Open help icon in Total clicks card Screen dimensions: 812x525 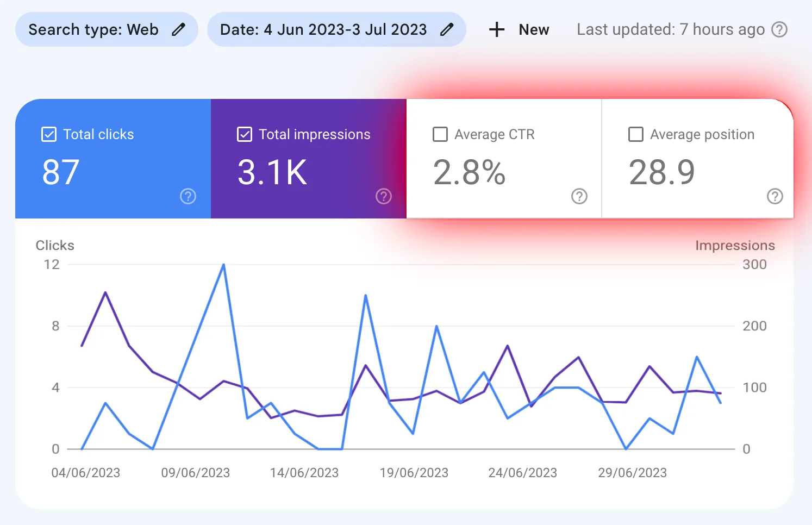pos(188,196)
